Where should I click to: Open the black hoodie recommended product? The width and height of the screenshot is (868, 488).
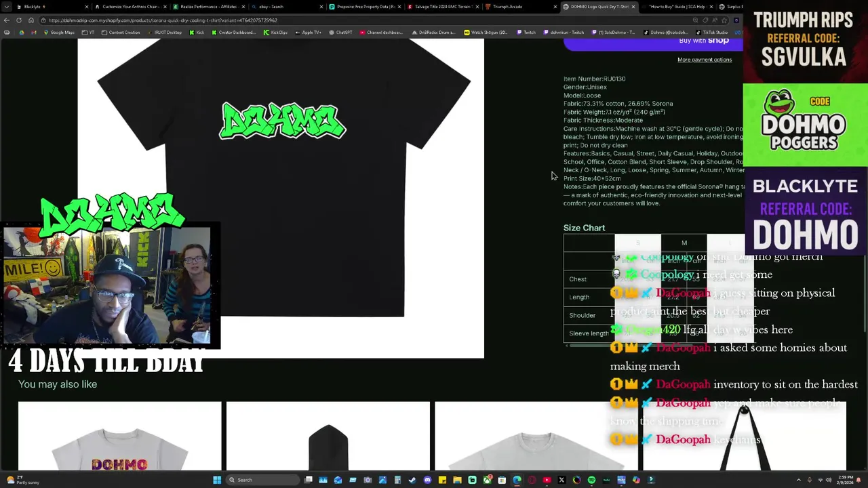pyautogui.click(x=328, y=436)
